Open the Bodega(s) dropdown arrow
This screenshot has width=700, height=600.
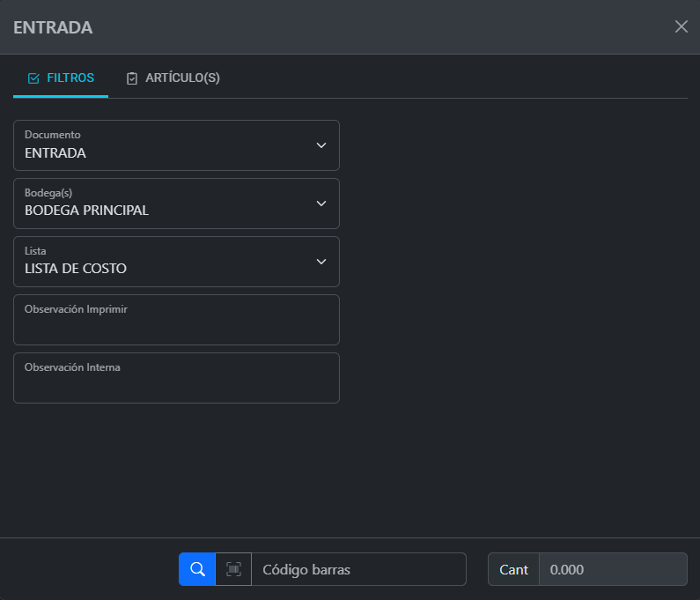[321, 204]
